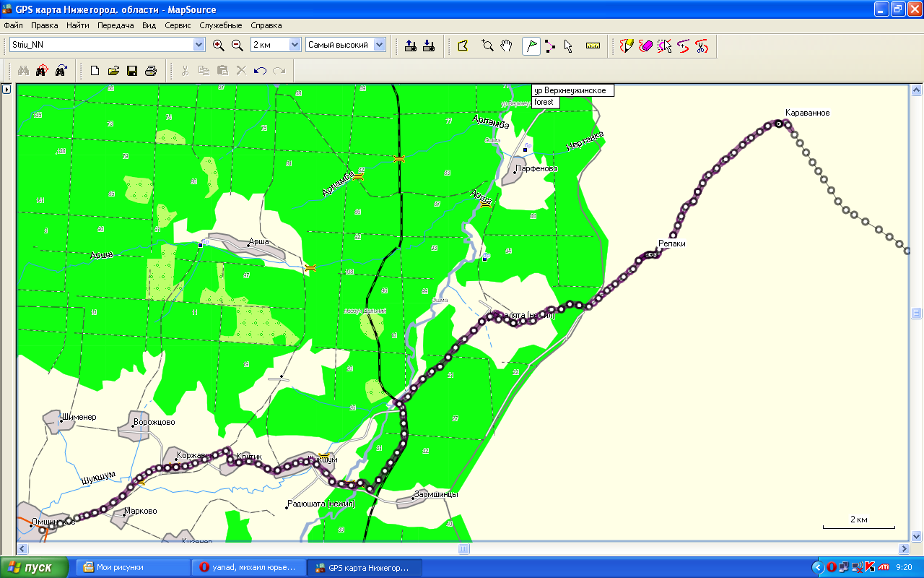Click the Find Places binoculars icon
The width and height of the screenshot is (924, 578).
23,71
